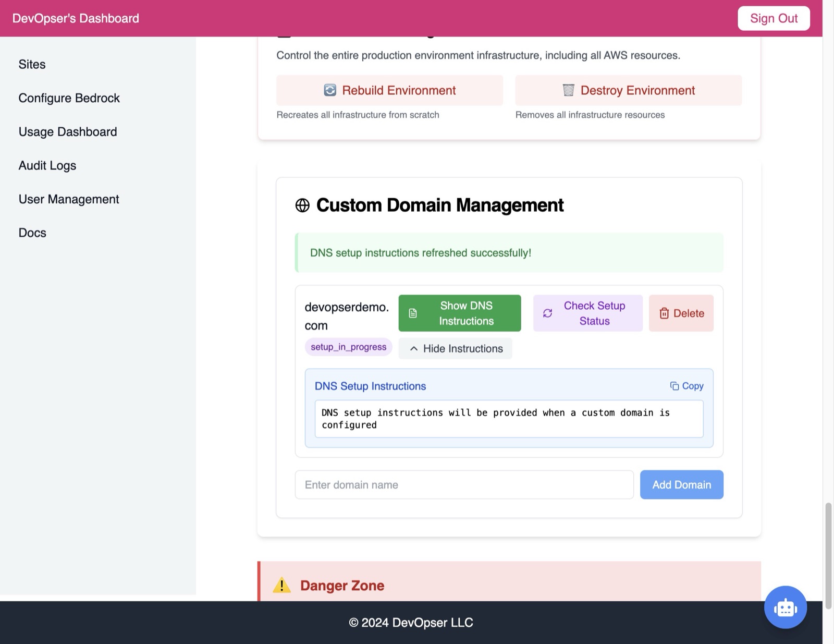This screenshot has width=834, height=644.
Task: View Audit Logs from the sidebar
Action: (x=47, y=165)
